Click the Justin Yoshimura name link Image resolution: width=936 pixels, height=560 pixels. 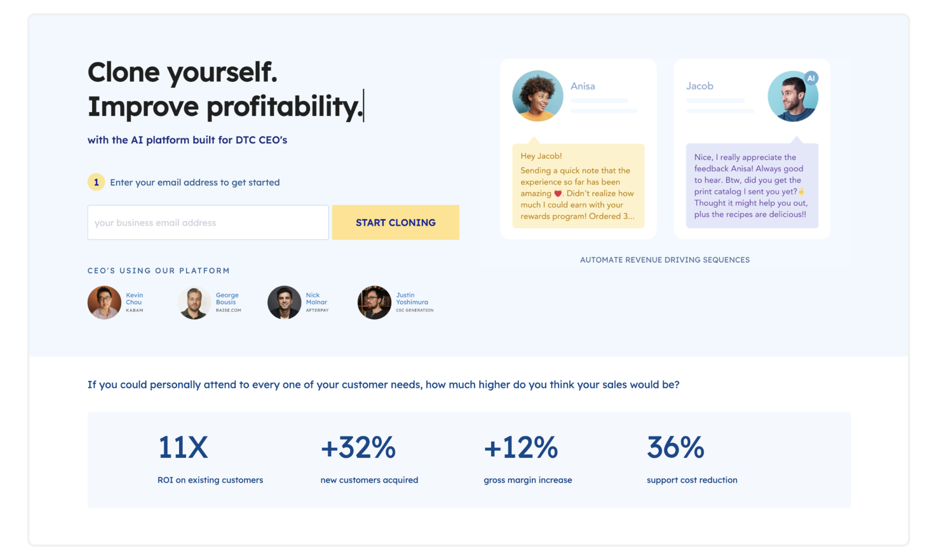point(412,298)
